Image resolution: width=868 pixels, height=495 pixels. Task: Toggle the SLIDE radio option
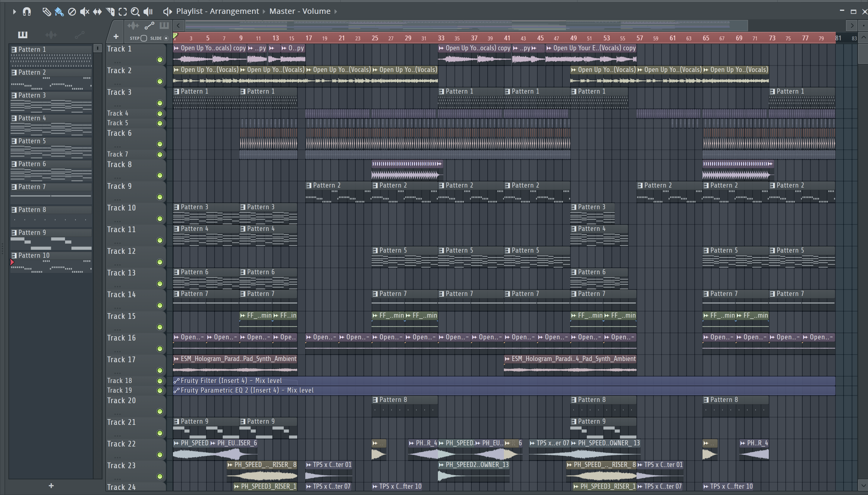click(x=166, y=38)
